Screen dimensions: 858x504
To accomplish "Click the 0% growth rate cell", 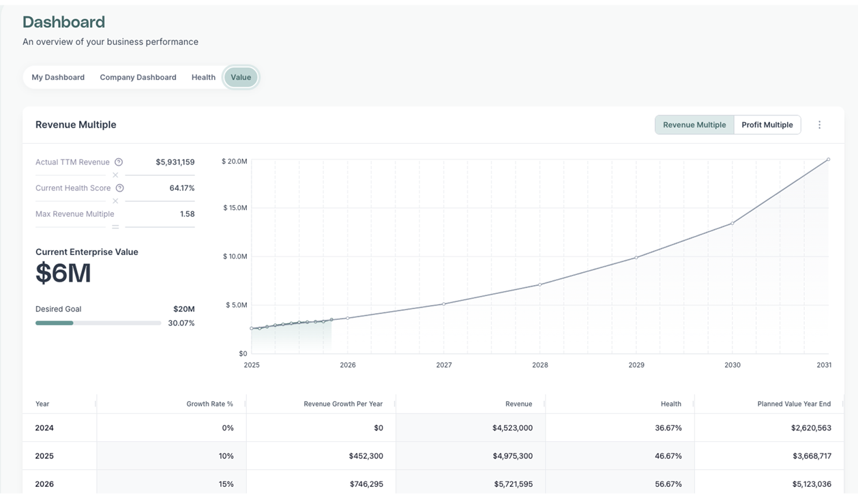I will [171, 428].
